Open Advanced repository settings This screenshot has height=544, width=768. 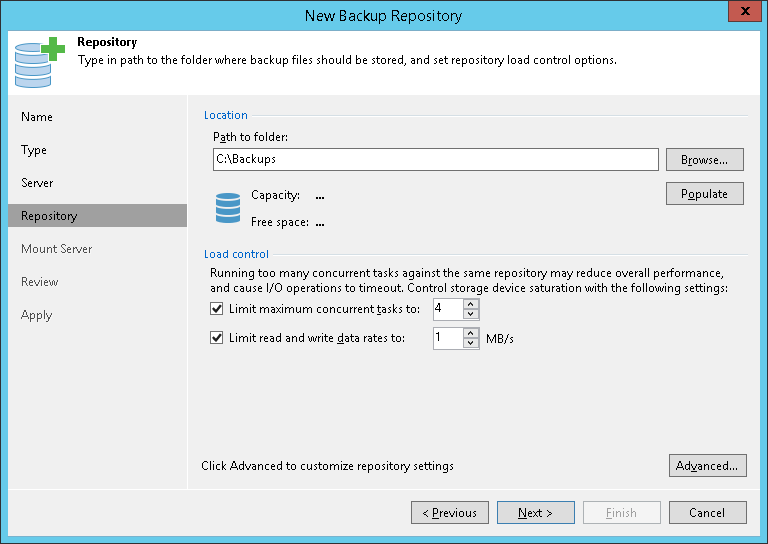[x=707, y=466]
